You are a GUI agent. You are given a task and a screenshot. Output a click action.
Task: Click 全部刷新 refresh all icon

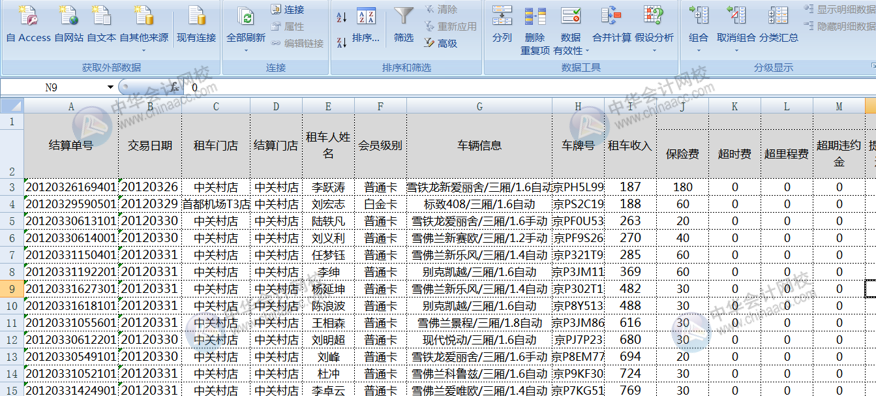coord(246,28)
